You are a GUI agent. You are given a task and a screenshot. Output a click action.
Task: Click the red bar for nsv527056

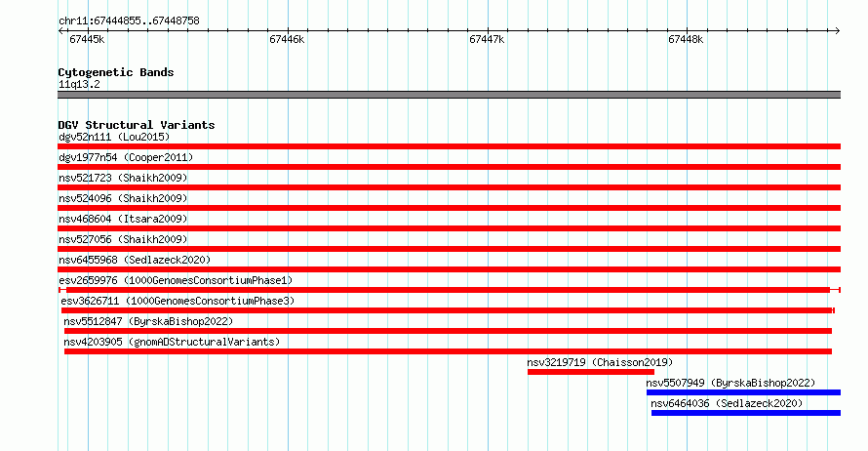(x=449, y=249)
